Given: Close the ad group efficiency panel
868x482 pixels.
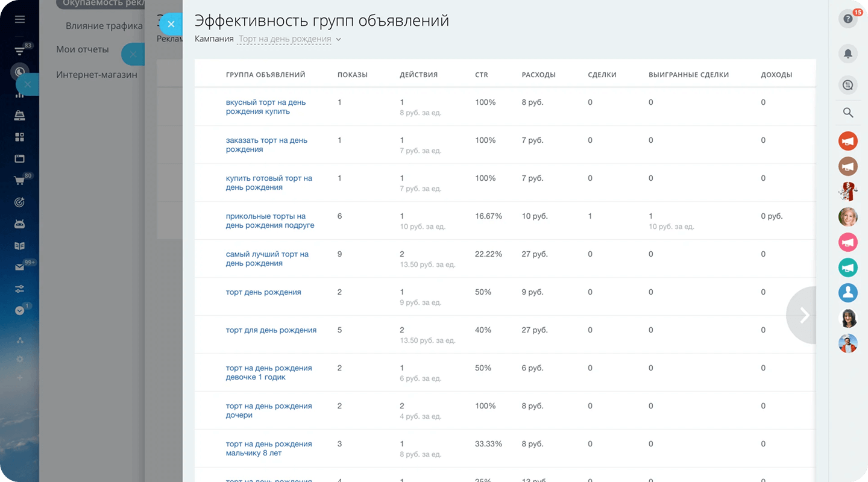Looking at the screenshot, I should click(x=171, y=24).
